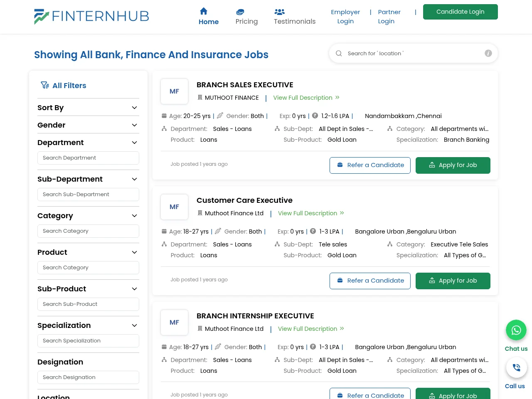Refer a candidate for Customer Care Executive
This screenshot has width=532, height=399.
(370, 281)
